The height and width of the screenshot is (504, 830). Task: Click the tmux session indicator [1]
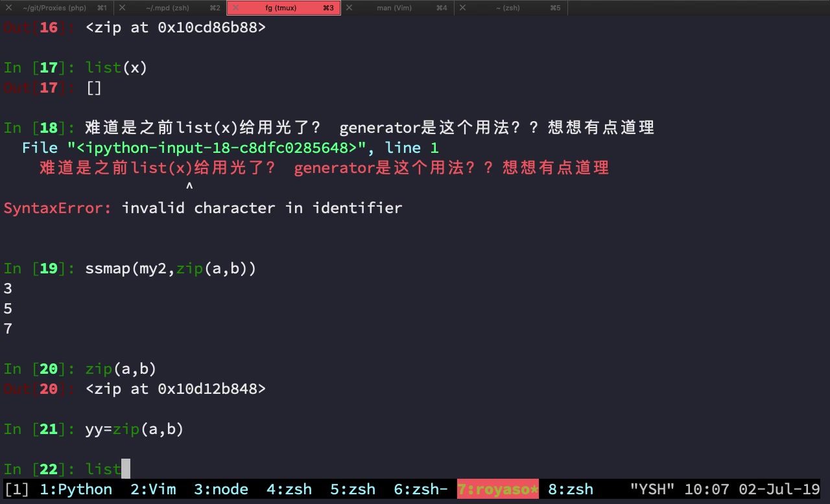[17, 489]
